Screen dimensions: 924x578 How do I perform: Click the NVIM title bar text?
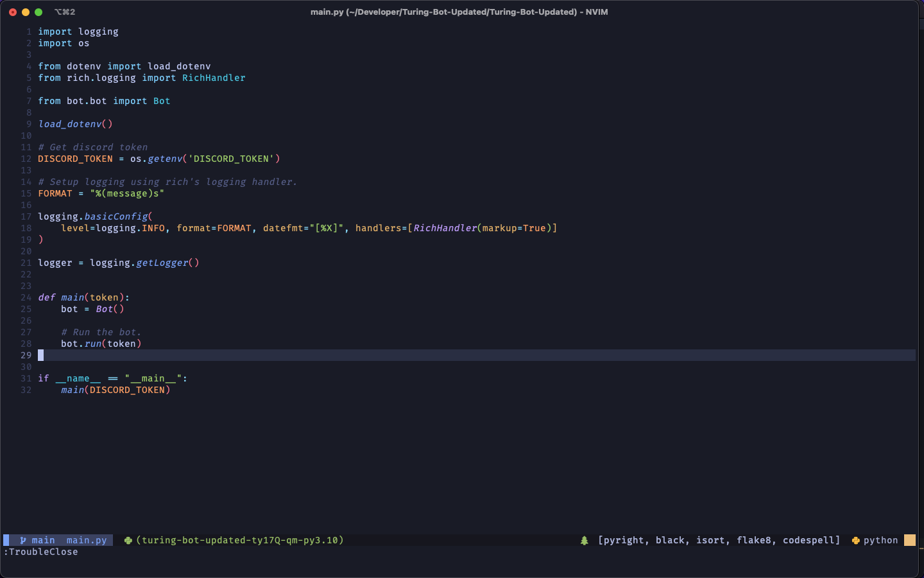pos(460,12)
